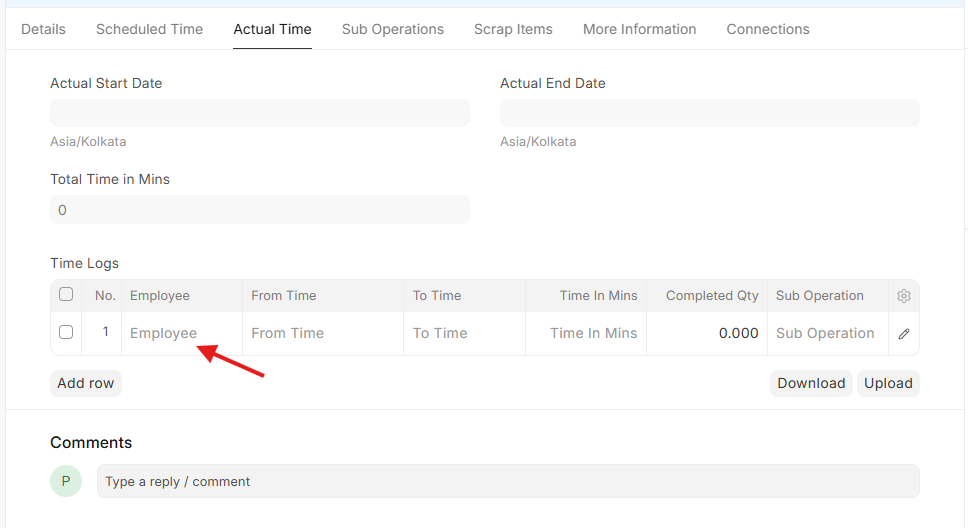Select the Scrap Items tab

click(x=513, y=29)
